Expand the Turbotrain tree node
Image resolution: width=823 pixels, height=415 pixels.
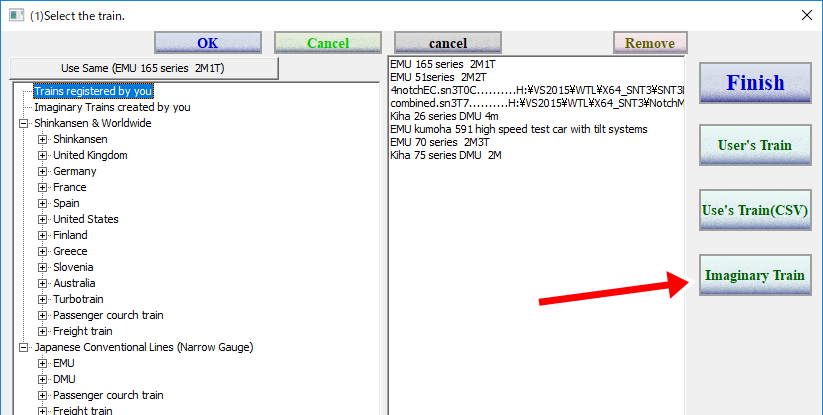pyautogui.click(x=43, y=299)
